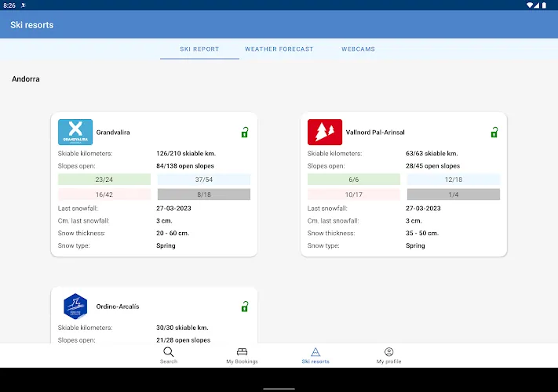The width and height of the screenshot is (558, 392).
Task: Click the '63/63 skiable km.' value
Action: click(432, 154)
